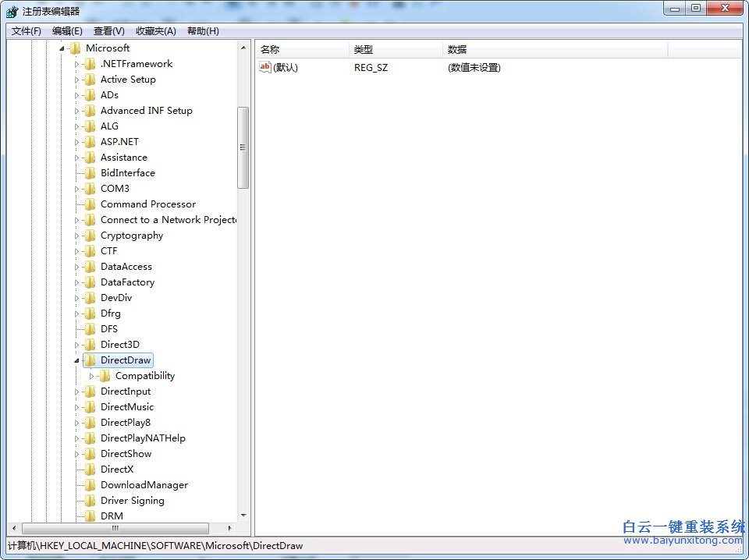
Task: Click the Compatibility folder icon
Action: tap(105, 375)
